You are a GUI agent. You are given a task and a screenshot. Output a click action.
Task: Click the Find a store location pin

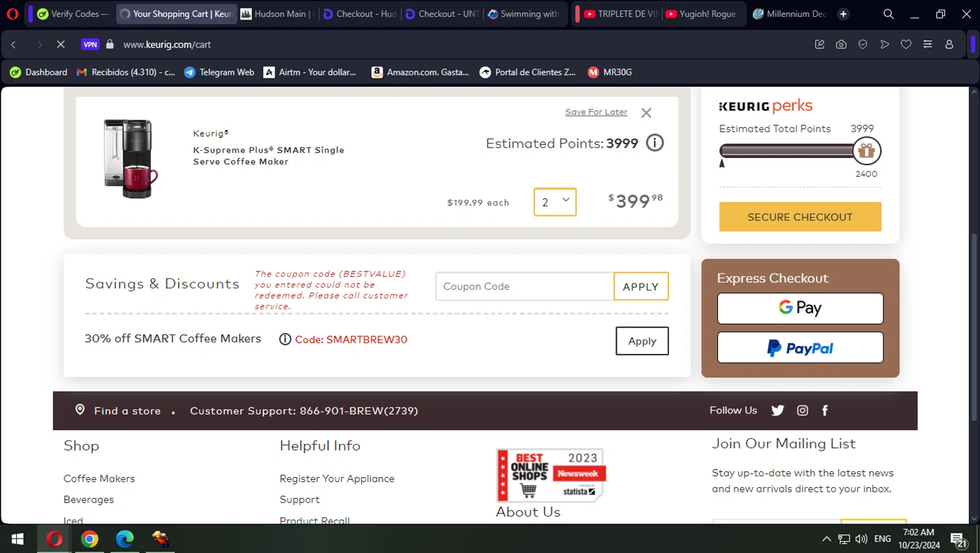click(80, 409)
